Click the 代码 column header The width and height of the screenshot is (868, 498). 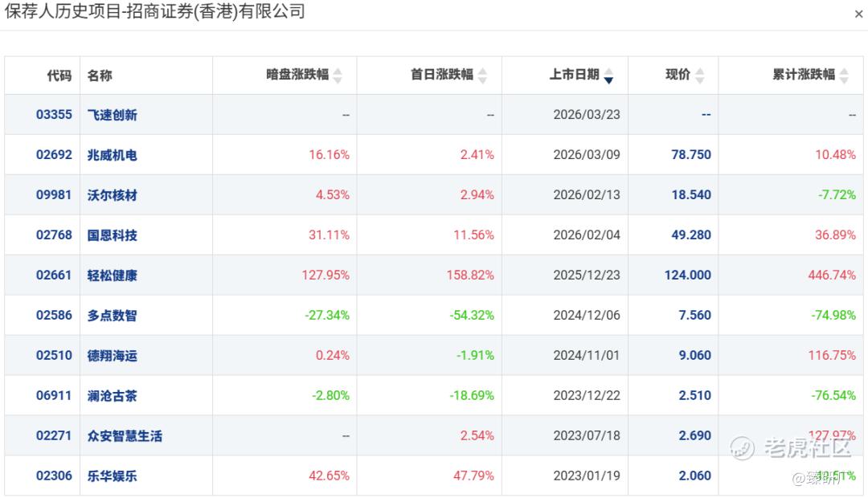point(59,76)
